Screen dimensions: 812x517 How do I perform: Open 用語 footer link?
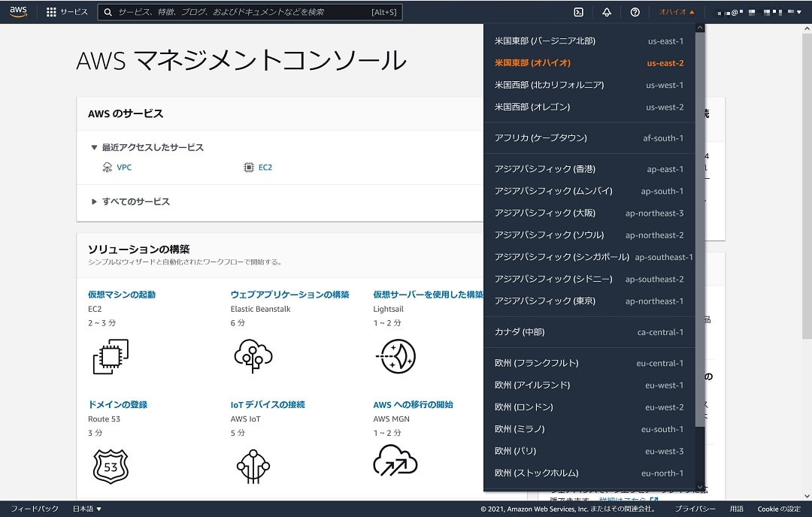(736, 509)
